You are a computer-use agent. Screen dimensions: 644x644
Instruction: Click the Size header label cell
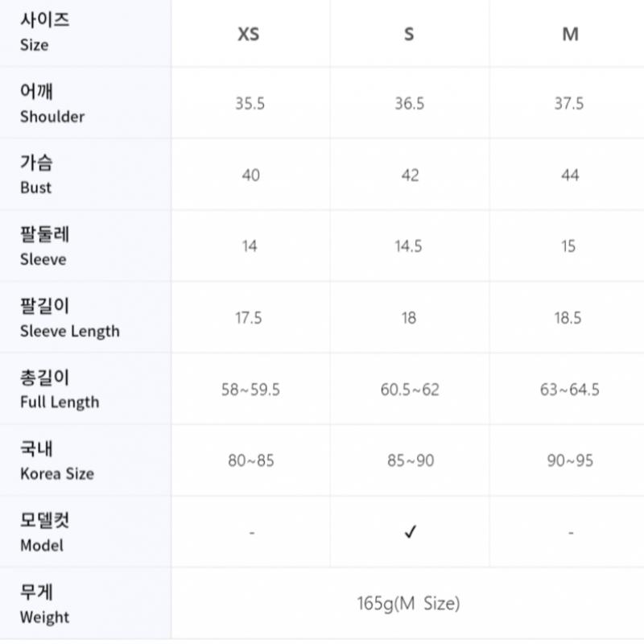44,32
